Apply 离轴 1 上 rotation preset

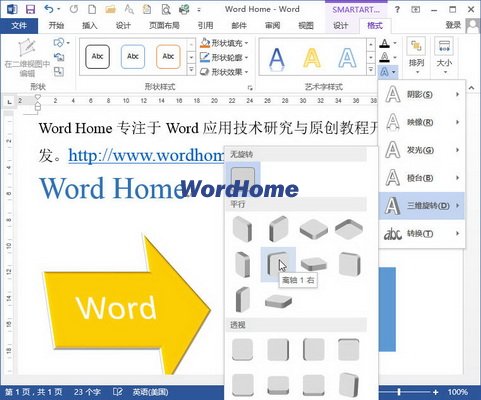tap(313, 264)
